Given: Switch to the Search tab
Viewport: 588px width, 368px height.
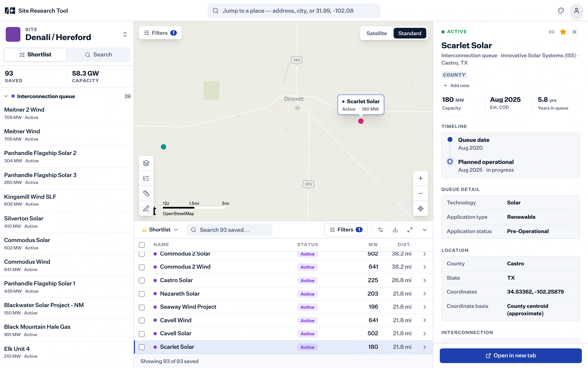Looking at the screenshot, I should (99, 55).
